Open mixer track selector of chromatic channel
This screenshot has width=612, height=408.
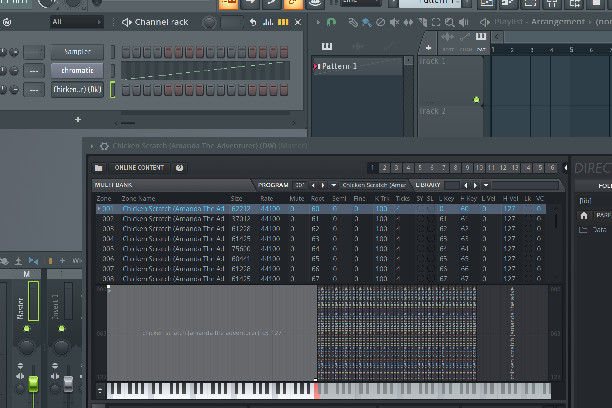point(34,71)
